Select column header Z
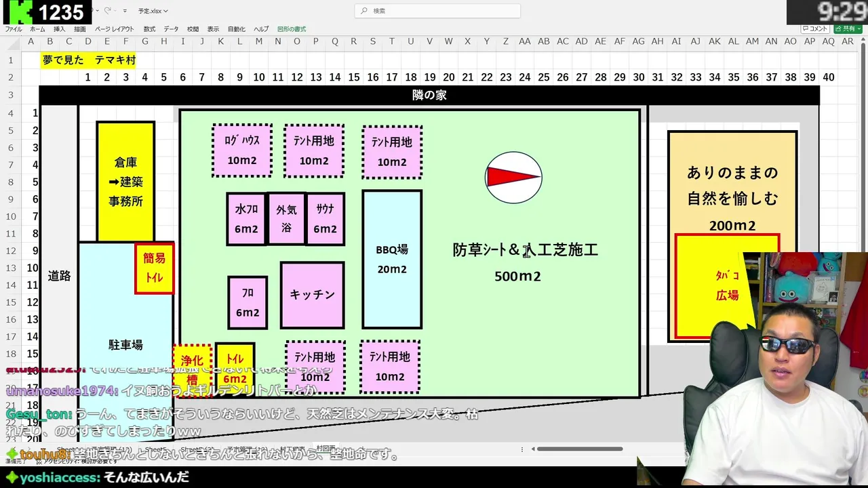Viewport: 868px width, 488px height. [505, 41]
